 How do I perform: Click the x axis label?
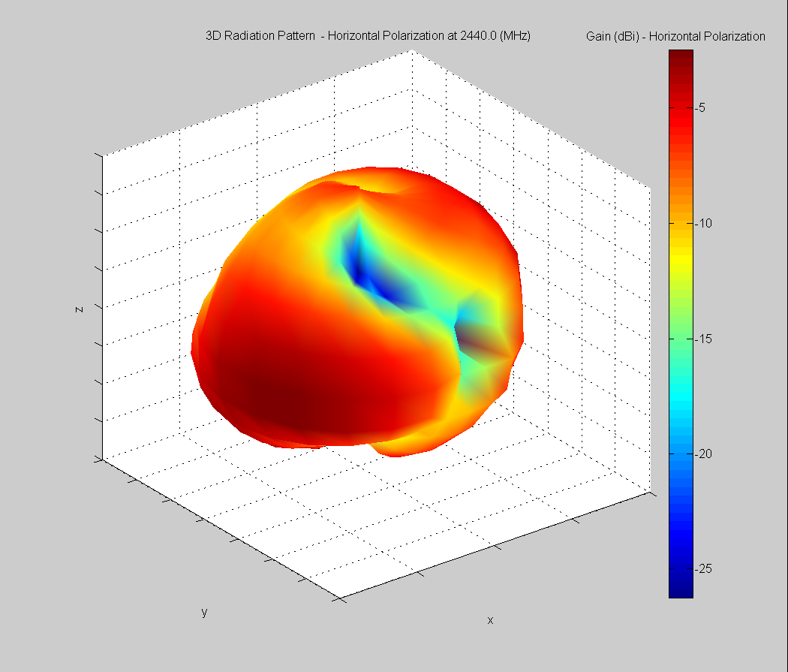[x=489, y=621]
